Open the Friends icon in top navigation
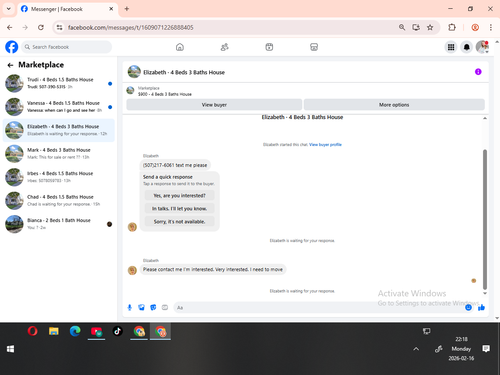 coord(225,47)
